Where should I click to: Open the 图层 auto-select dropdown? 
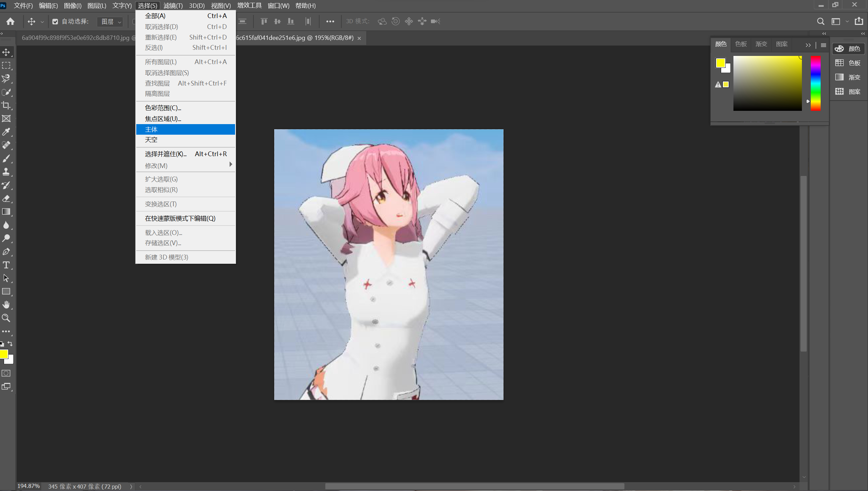pos(110,21)
